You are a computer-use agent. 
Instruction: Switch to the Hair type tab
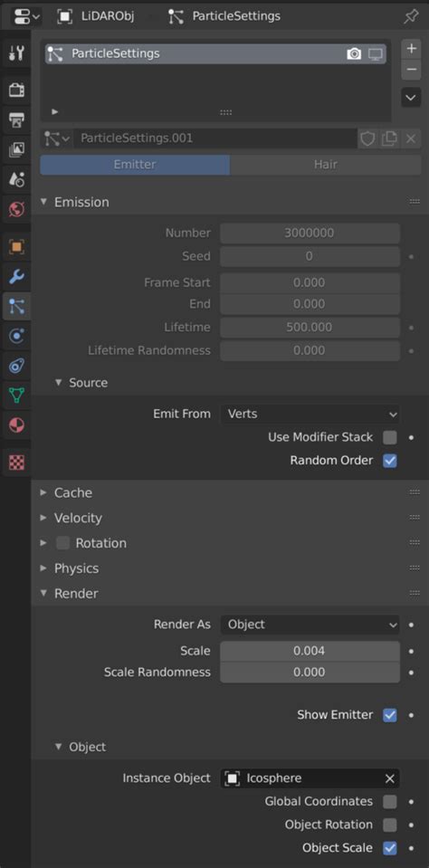point(326,165)
